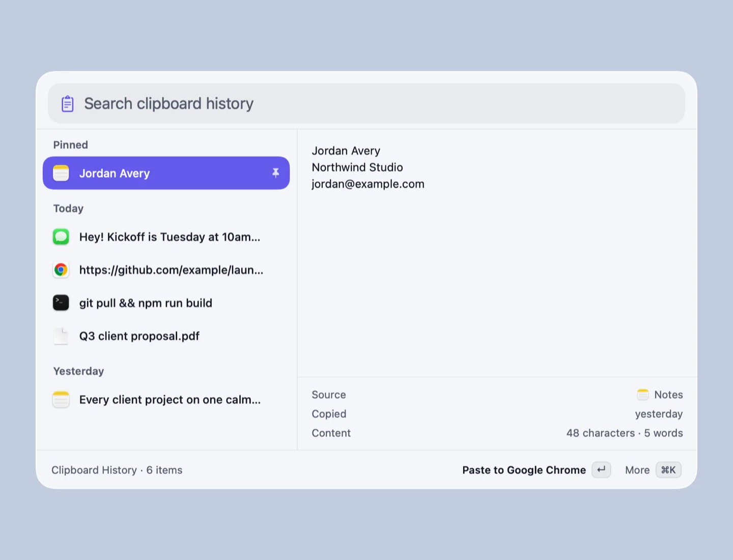Image resolution: width=733 pixels, height=560 pixels.
Task: Click the Notes icon in the Source row
Action: tap(643, 395)
